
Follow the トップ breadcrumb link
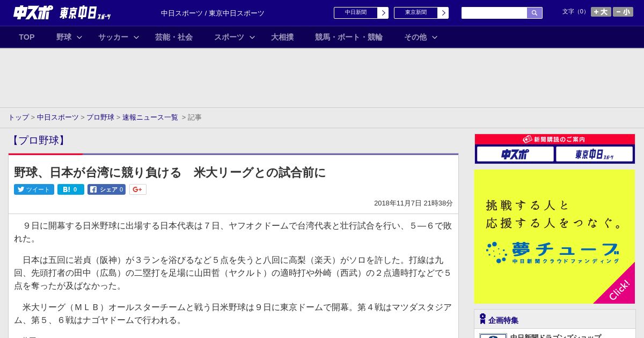(x=18, y=117)
